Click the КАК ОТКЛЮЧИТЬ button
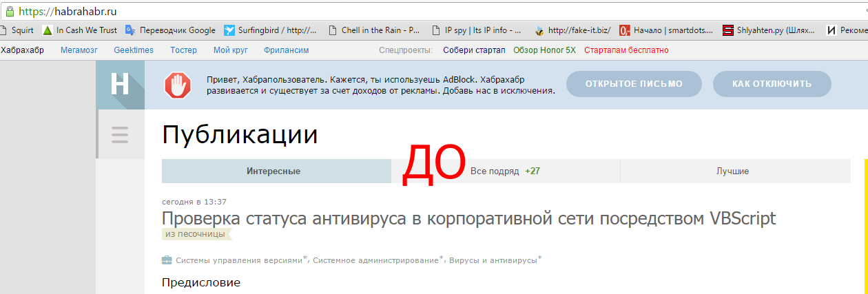 click(772, 84)
